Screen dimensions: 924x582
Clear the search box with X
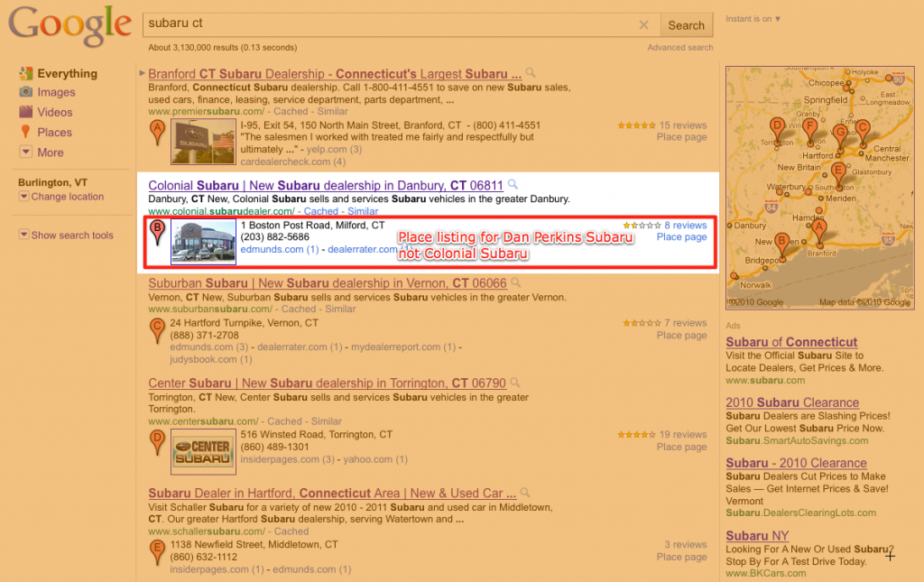(643, 24)
